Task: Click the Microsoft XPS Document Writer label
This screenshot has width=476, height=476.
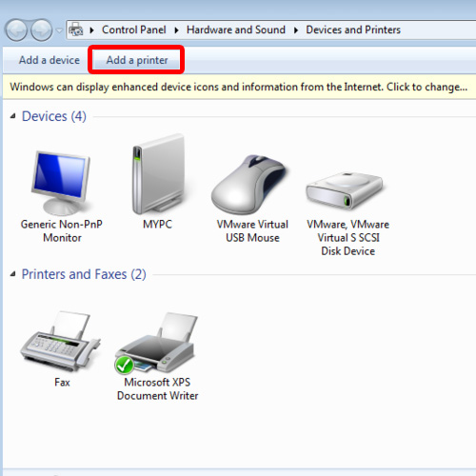Action: pyautogui.click(x=157, y=388)
